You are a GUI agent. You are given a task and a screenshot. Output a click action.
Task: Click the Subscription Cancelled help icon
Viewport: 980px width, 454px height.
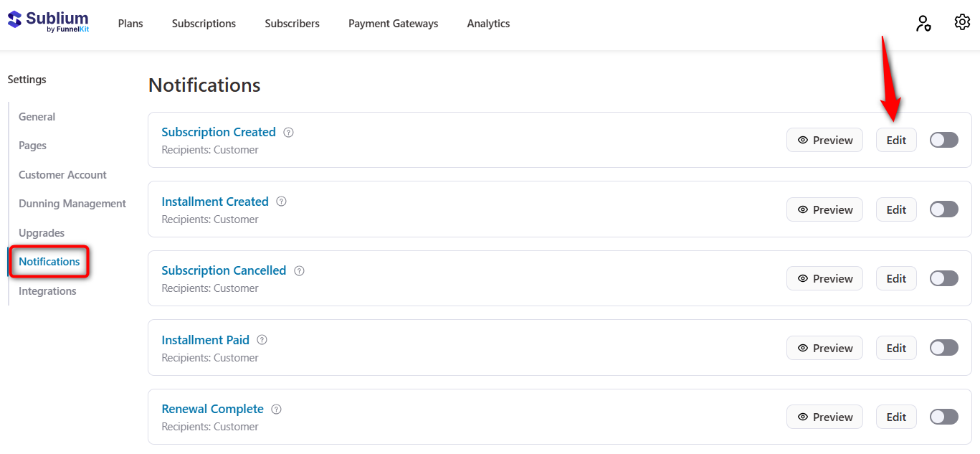299,271
